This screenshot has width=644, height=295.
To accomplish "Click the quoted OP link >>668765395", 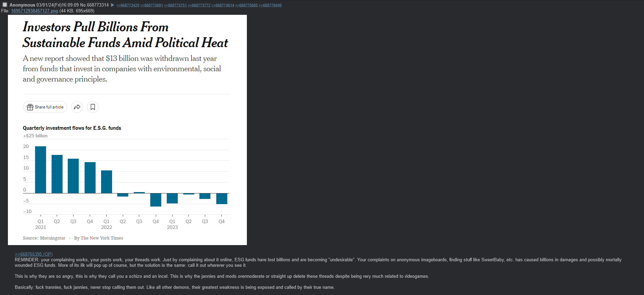I will point(34,254).
